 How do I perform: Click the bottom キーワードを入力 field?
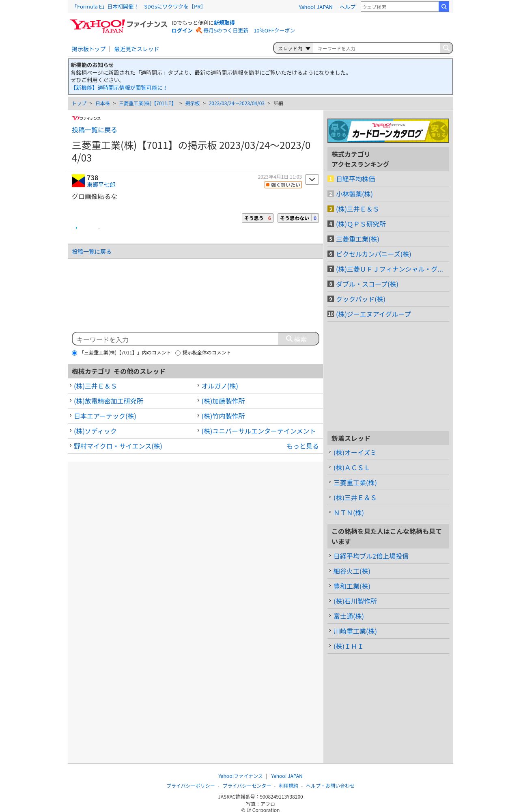point(175,339)
